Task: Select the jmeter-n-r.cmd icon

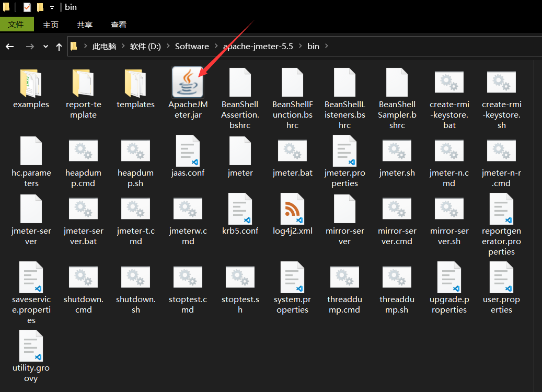Action: coord(501,151)
